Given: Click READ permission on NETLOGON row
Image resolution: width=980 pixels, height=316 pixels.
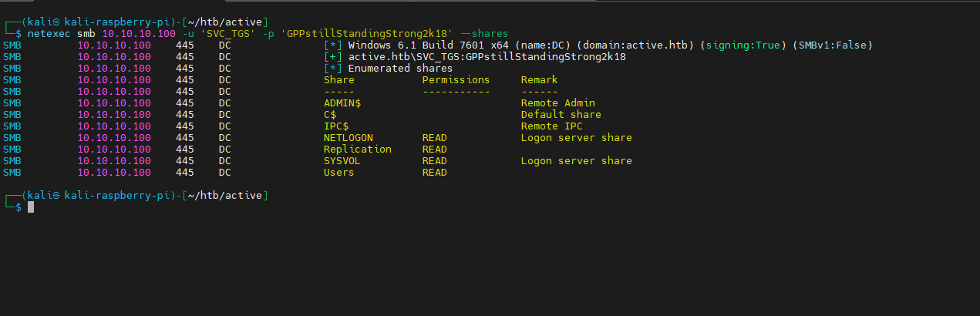Looking at the screenshot, I should point(435,138).
